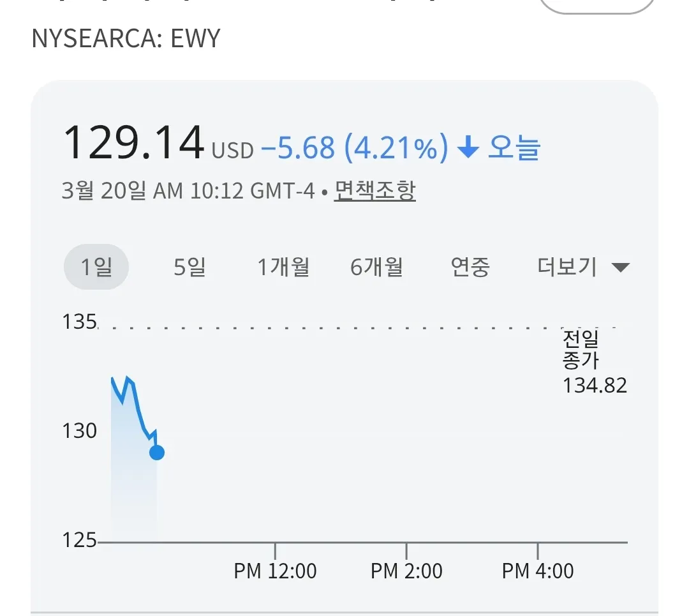Screen dimensions: 689x616
Task: Open the 면책조항 disclaimer link
Action: [374, 190]
